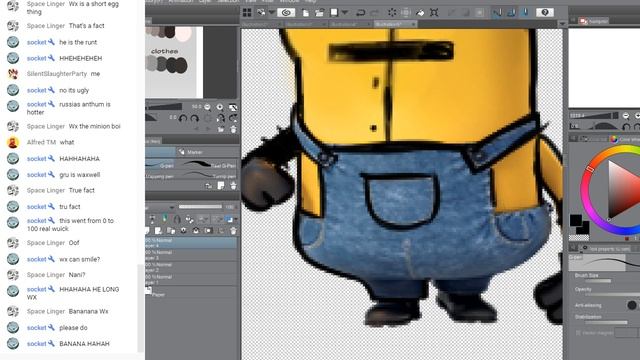Rotate canvas right in left Navigator

[x=195, y=118]
